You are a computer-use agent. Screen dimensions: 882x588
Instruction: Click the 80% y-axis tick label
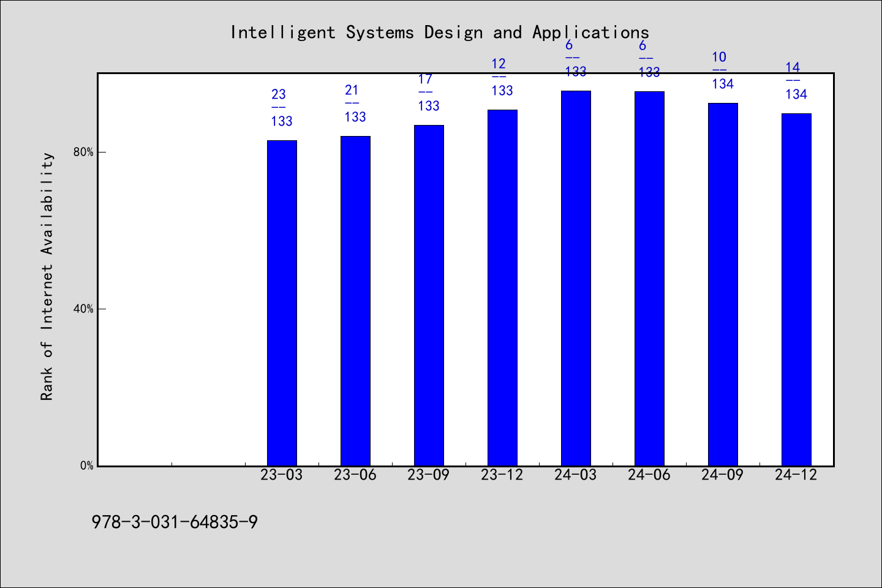(x=84, y=152)
